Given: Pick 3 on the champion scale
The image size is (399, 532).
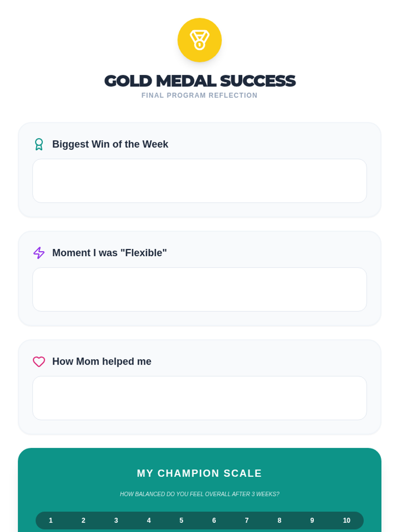Looking at the screenshot, I should 116,520.
